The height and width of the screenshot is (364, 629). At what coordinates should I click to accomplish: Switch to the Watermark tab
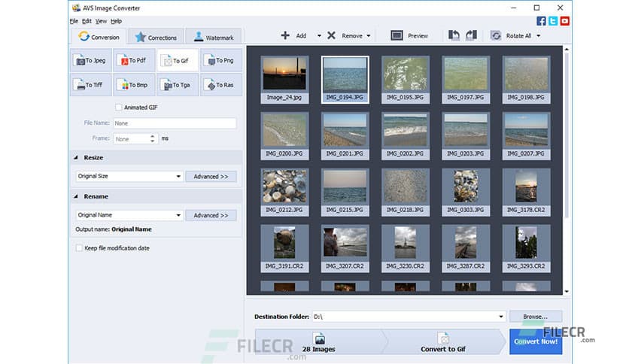point(214,37)
